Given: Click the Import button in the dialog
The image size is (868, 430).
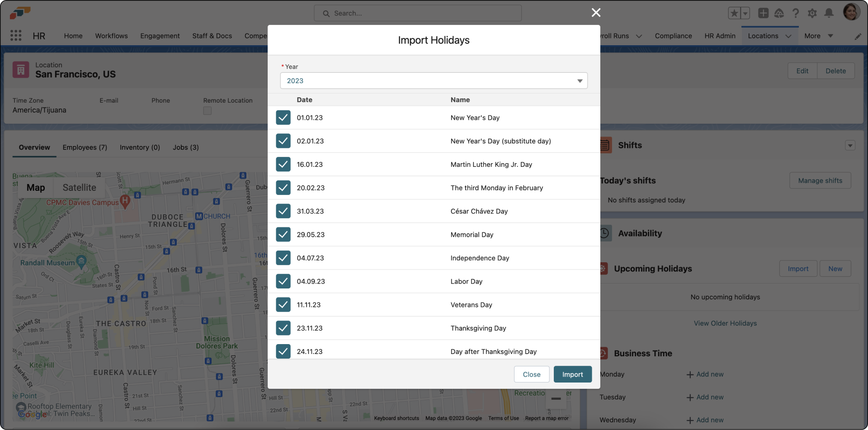Looking at the screenshot, I should [572, 374].
